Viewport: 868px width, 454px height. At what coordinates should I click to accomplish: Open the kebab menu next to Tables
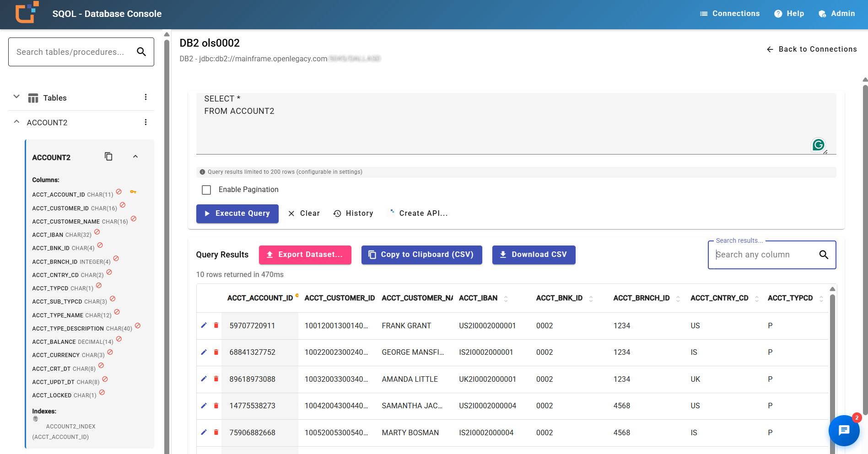[x=146, y=97]
